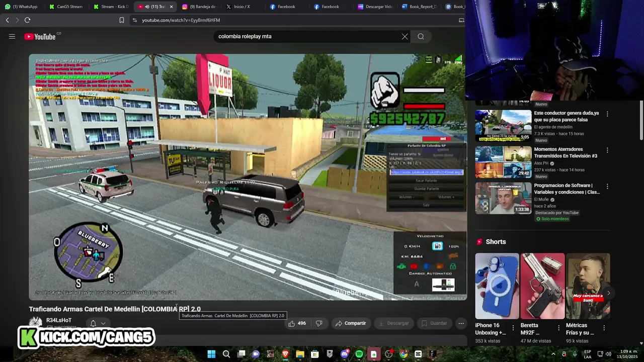Open the Beretta M92F short thumbnail

[x=542, y=286]
